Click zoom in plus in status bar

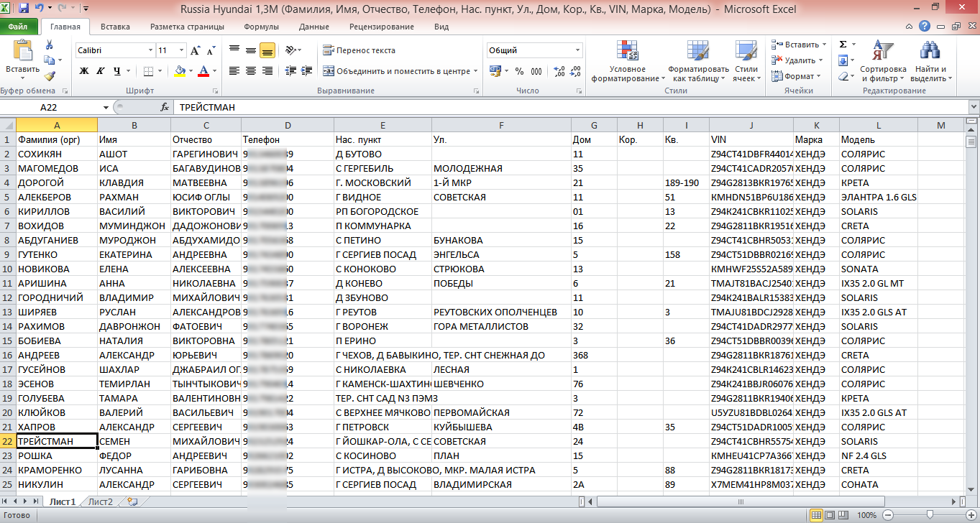pyautogui.click(x=971, y=515)
